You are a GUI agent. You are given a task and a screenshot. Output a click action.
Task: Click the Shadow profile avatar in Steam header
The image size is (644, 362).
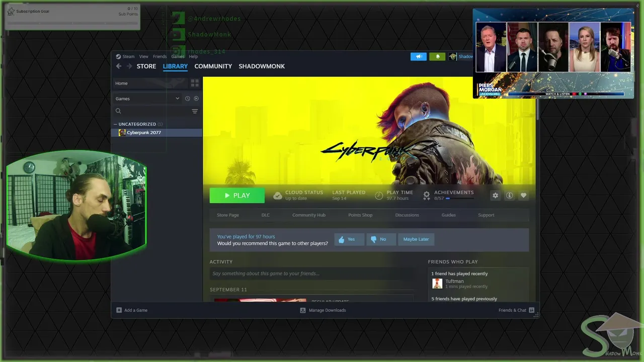(453, 56)
